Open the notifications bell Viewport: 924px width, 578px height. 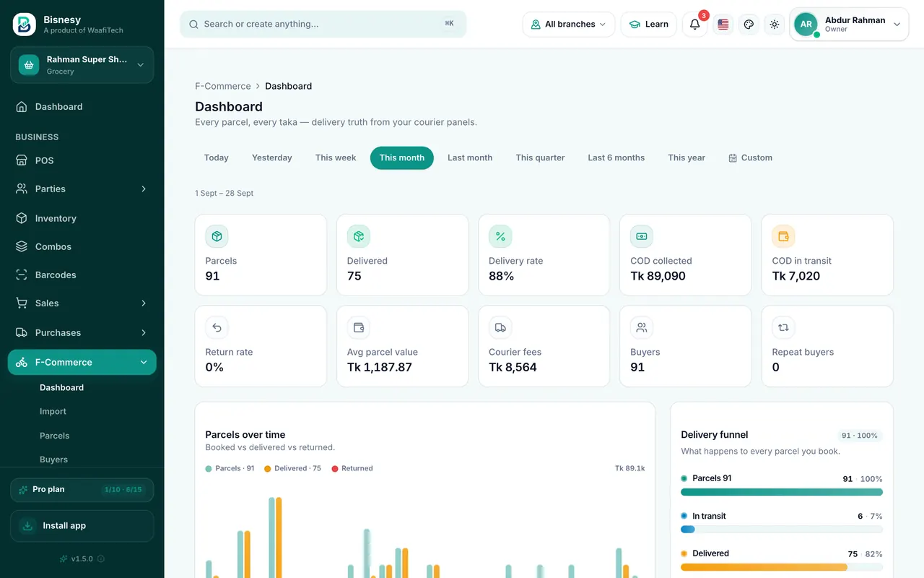point(694,24)
